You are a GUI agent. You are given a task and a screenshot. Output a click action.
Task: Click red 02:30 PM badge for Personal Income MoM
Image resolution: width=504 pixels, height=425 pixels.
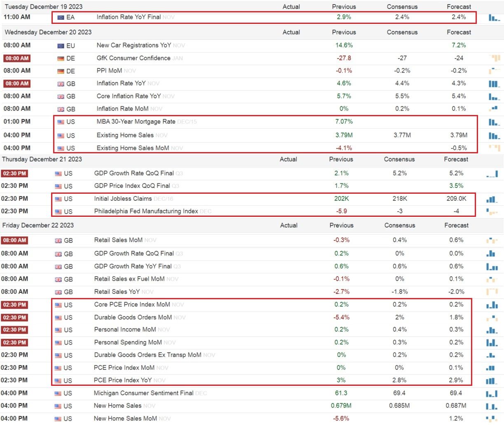coord(14,330)
